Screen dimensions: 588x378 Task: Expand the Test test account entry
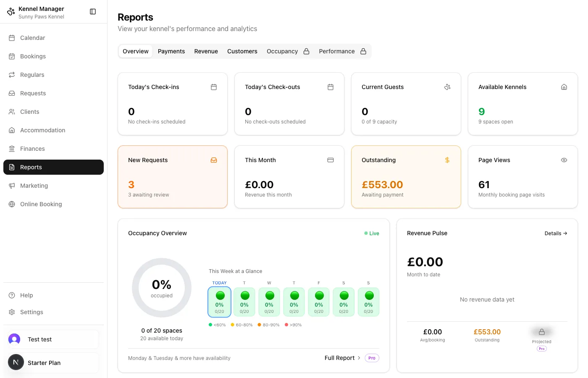click(x=53, y=339)
